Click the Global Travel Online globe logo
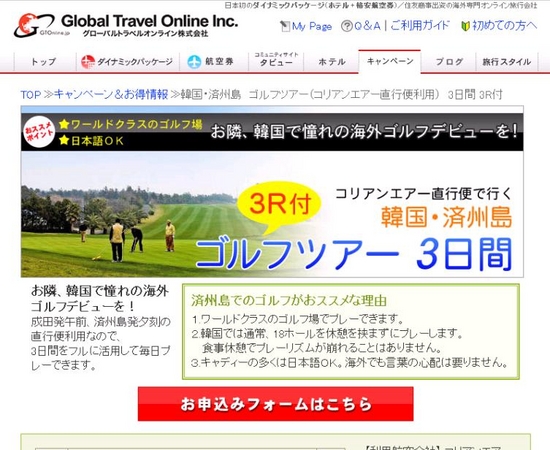Image resolution: width=550 pixels, height=450 pixels. point(34,25)
